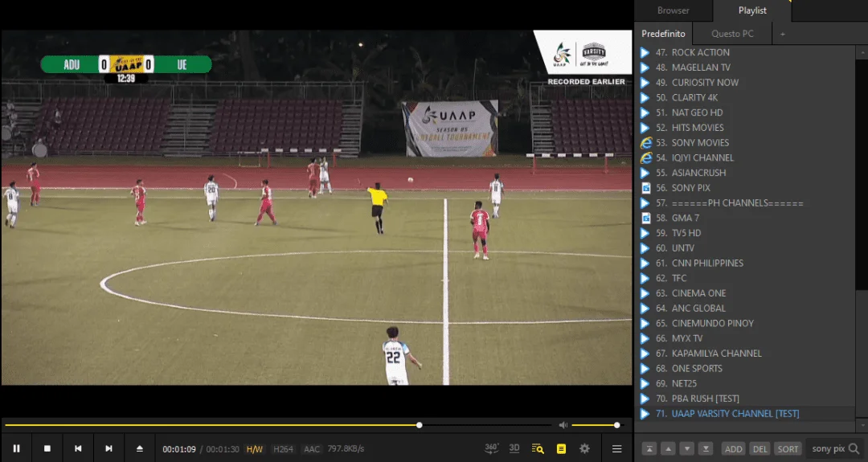Select 52. HITS MOVIES channel
This screenshot has height=462, width=868.
[x=744, y=128]
